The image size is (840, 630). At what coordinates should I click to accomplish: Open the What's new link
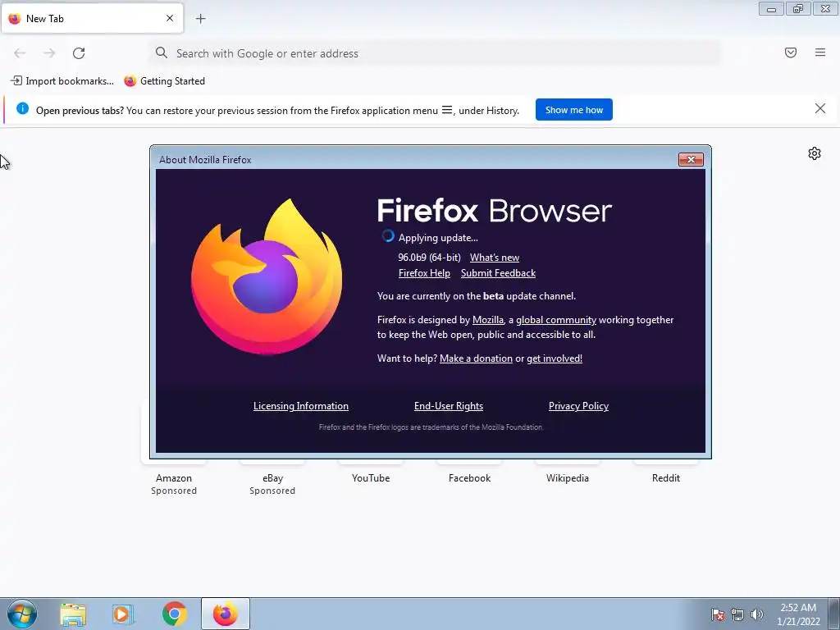[495, 258]
